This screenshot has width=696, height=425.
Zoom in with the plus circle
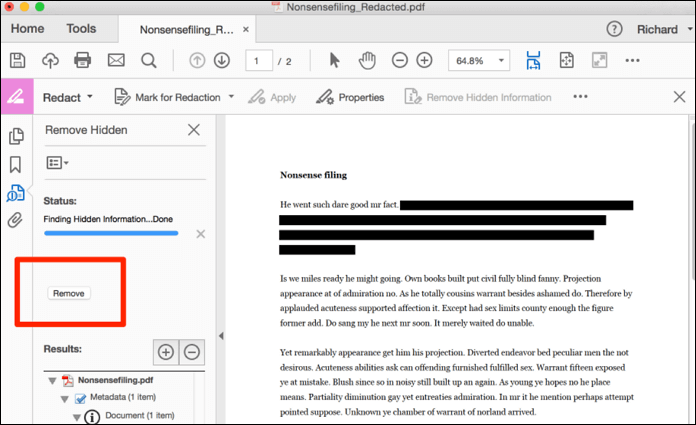(424, 60)
